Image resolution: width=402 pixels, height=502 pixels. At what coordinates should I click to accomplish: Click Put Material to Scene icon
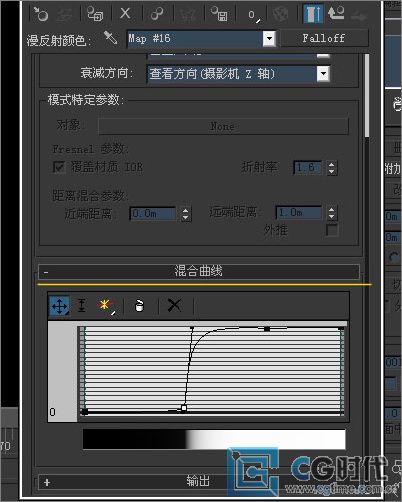point(63,15)
